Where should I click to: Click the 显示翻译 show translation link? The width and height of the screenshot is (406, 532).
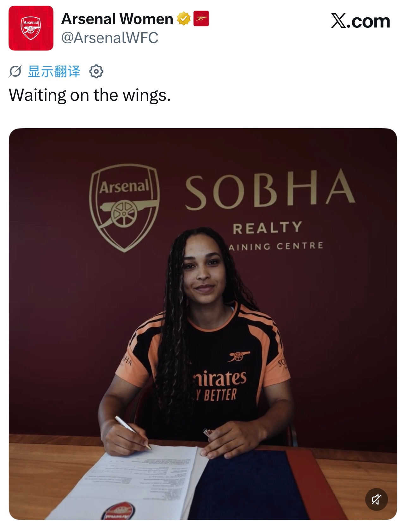click(54, 71)
